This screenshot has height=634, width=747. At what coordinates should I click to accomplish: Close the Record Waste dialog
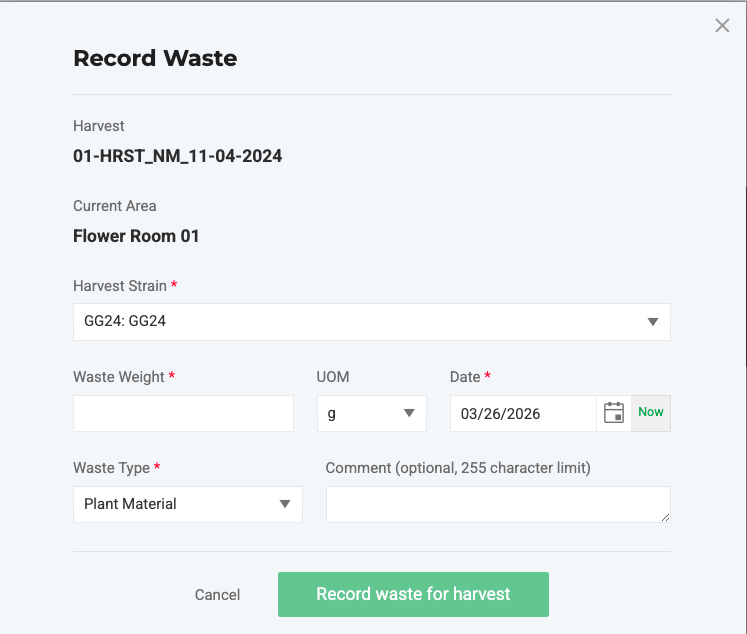(x=722, y=26)
